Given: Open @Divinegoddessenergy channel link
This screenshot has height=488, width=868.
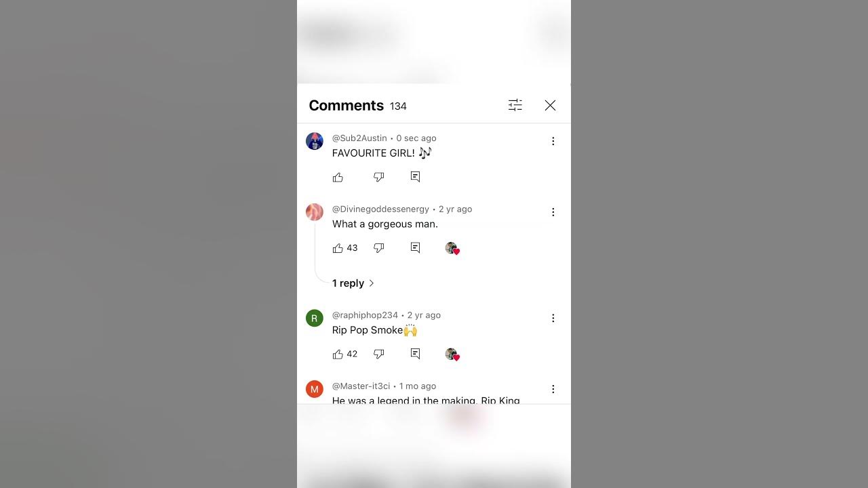Looking at the screenshot, I should (380, 209).
